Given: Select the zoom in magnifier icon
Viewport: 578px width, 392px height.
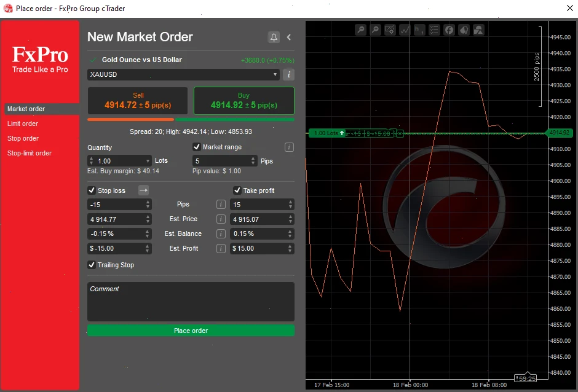Looking at the screenshot, I should click(376, 29).
